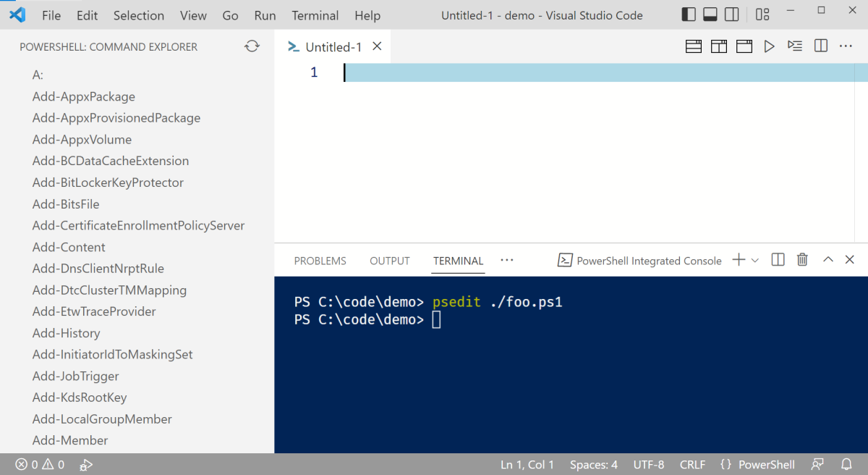Screen dimensions: 868x475
Task: Close the Untitled-1 editor tab
Action: [x=377, y=46]
